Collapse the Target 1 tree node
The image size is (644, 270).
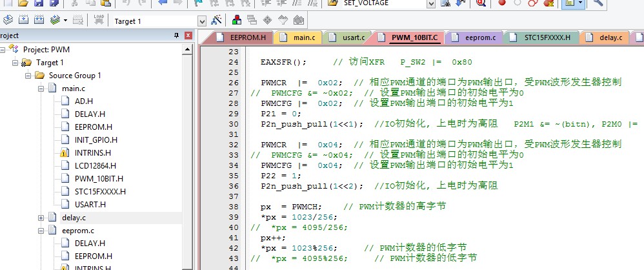click(x=15, y=63)
